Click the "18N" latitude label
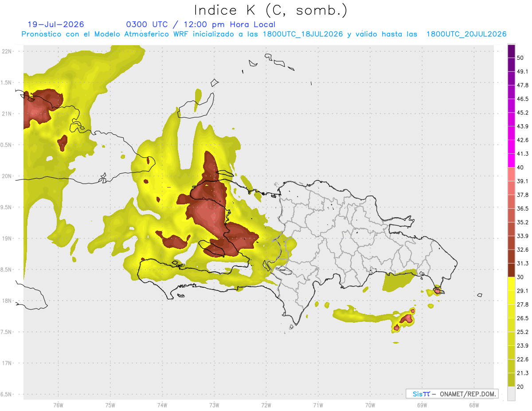 (7, 301)
